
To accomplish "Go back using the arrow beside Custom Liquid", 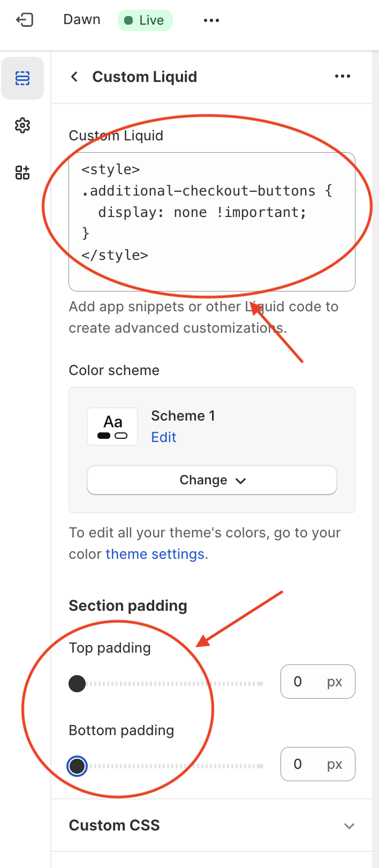I will pyautogui.click(x=74, y=77).
